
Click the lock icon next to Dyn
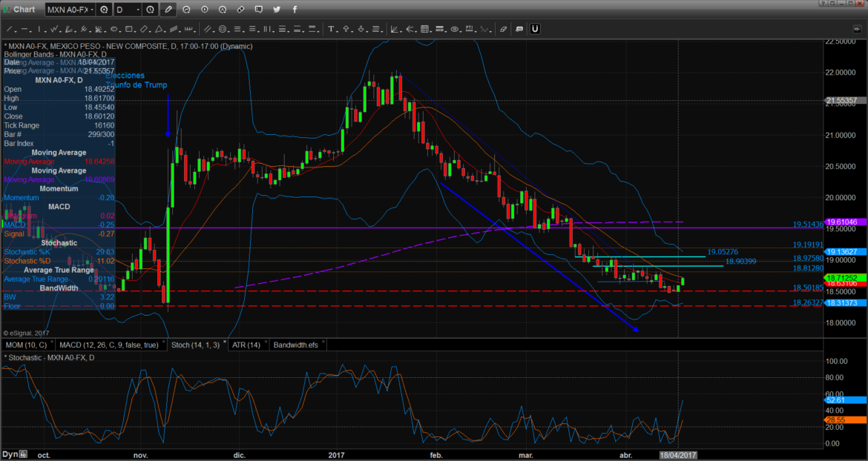23,454
